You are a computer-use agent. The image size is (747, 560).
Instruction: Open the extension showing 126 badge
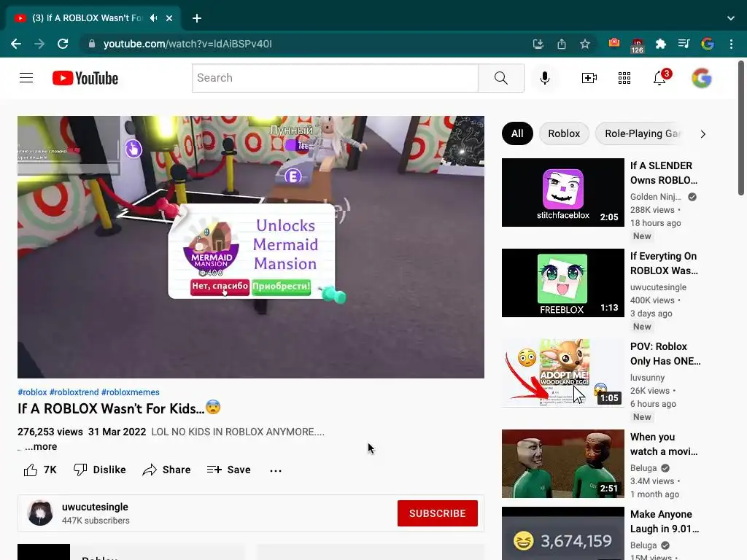638,45
